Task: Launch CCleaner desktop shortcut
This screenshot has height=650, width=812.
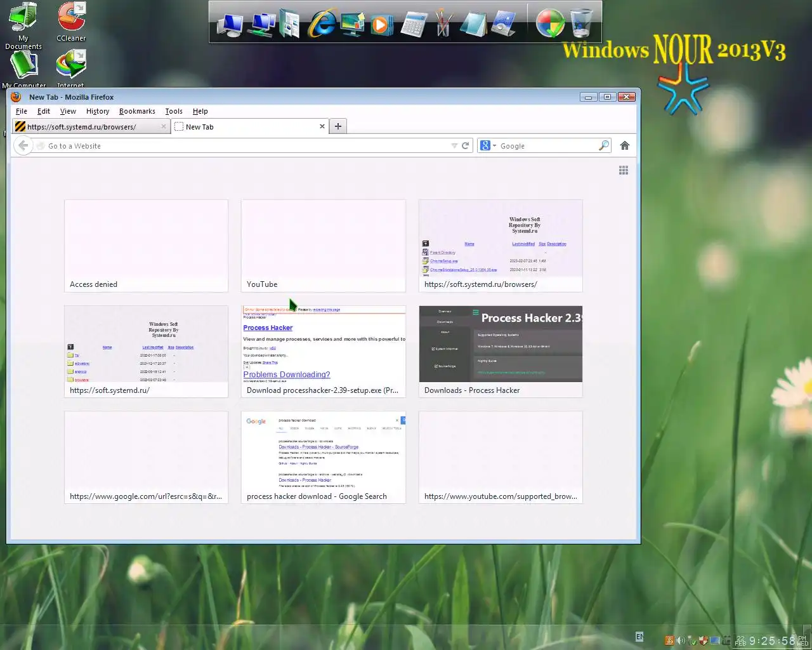Action: [x=71, y=22]
